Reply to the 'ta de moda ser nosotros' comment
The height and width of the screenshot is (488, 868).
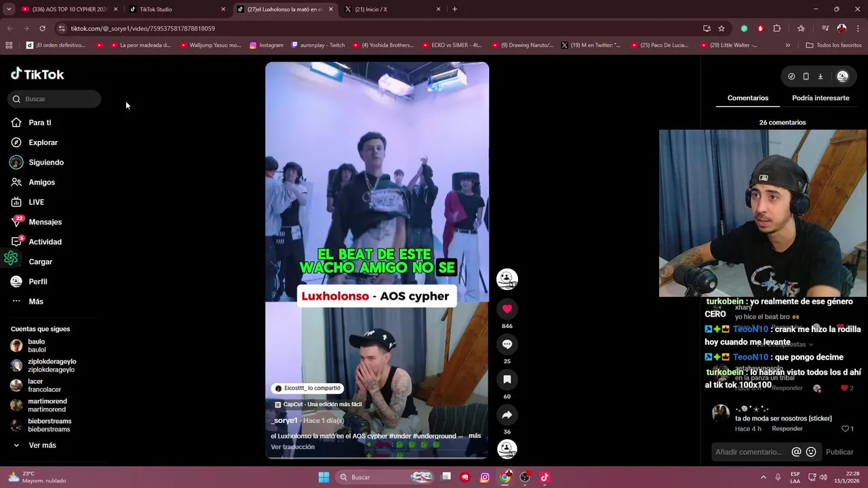(787, 429)
